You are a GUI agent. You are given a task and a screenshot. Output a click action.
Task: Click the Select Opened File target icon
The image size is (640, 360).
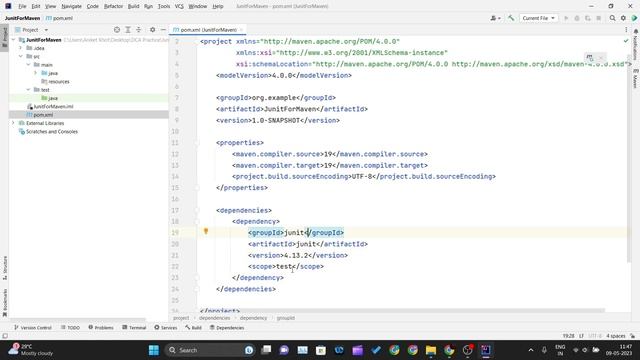[x=117, y=30]
